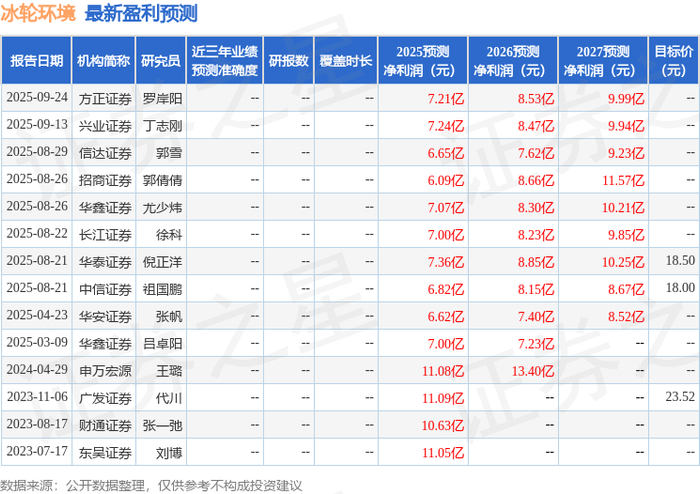
Task: Select the 10.63亿 profit value
Action: pyautogui.click(x=443, y=425)
